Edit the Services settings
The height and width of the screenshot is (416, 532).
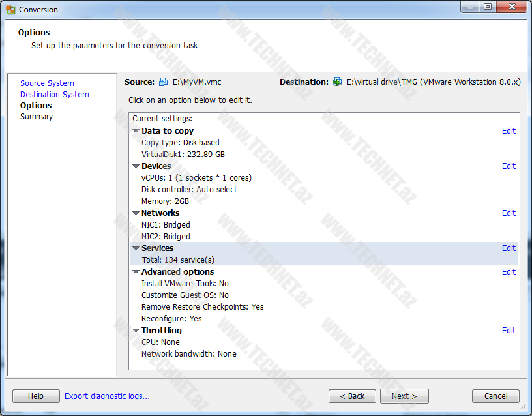(x=509, y=248)
